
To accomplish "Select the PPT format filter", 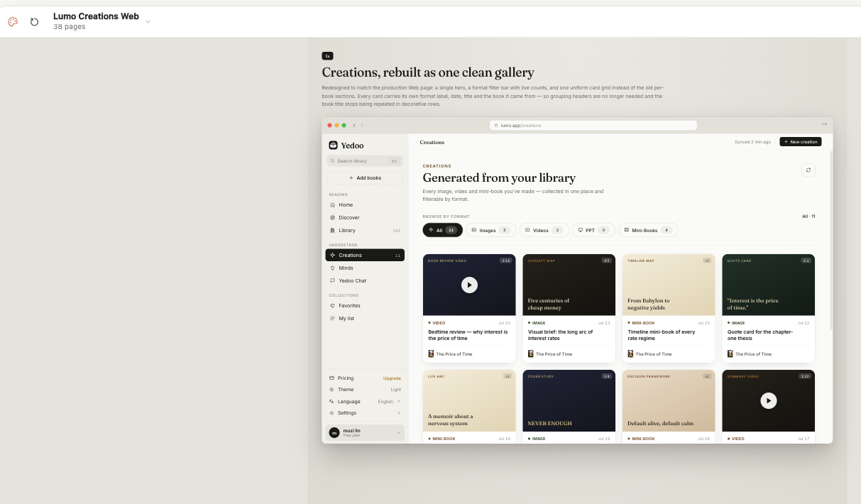I will [593, 230].
